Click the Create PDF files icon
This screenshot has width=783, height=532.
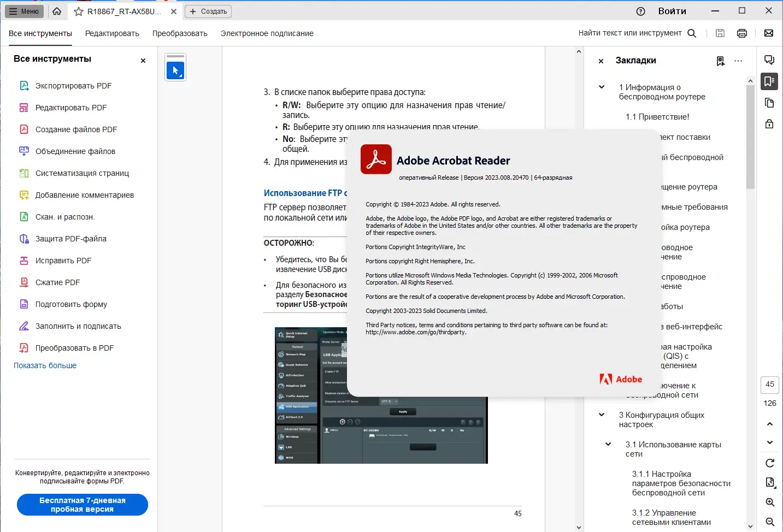pos(24,129)
